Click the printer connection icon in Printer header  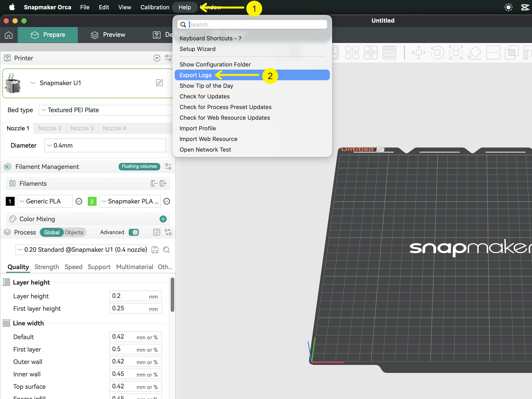(157, 58)
